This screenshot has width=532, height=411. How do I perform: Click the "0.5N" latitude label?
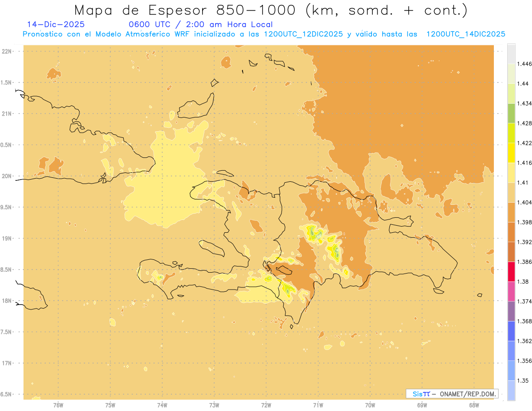(x=6, y=145)
